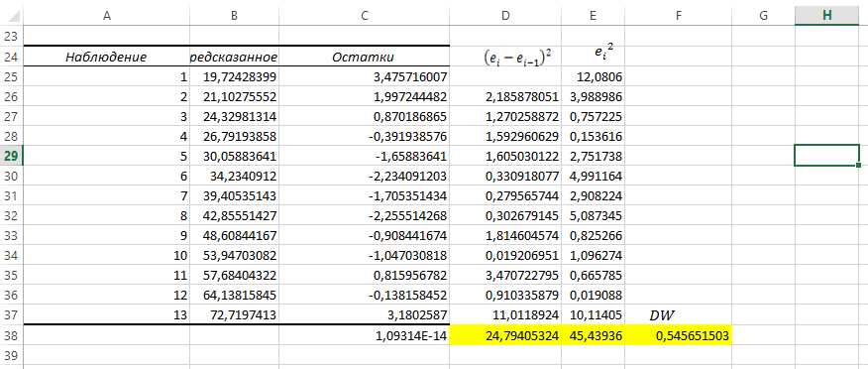This screenshot has height=369, width=868.
Task: Click the active cell in column H
Action: click(827, 156)
